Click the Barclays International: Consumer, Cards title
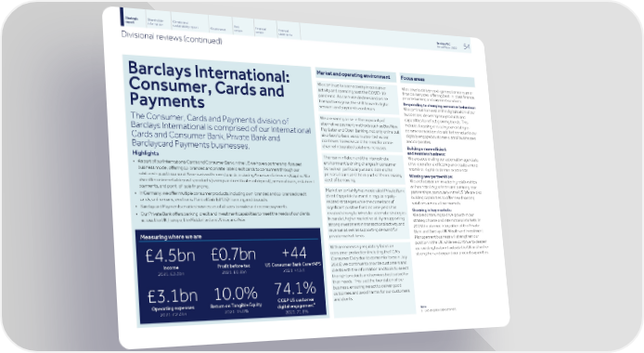 coord(209,85)
